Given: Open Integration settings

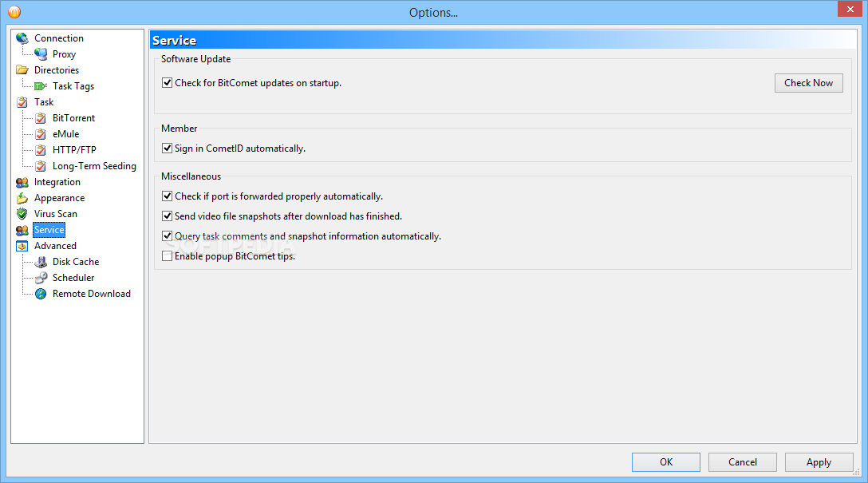Looking at the screenshot, I should 57,182.
